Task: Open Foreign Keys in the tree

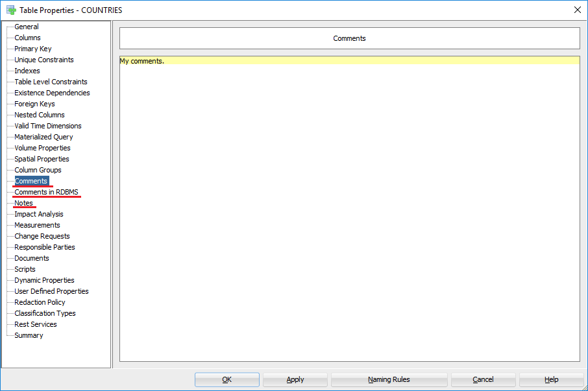Action: pos(34,104)
